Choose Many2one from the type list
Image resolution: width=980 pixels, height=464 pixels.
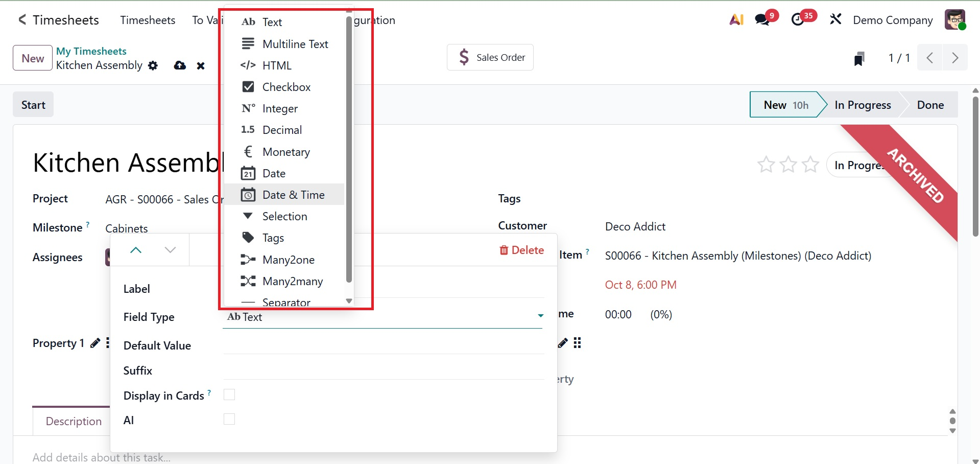pos(288,260)
